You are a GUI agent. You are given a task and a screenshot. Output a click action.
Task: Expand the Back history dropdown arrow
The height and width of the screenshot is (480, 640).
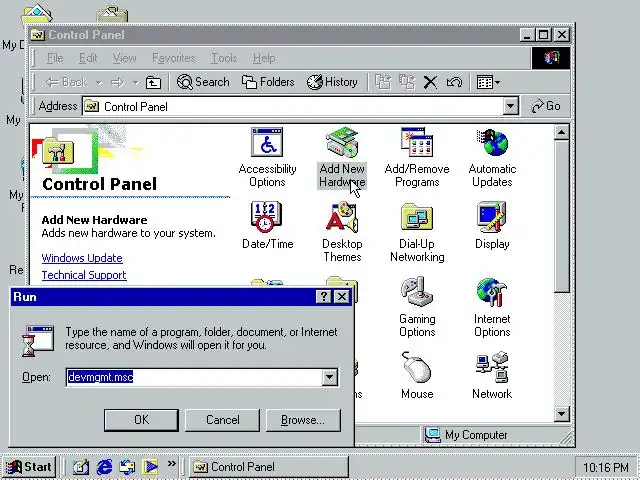[x=99, y=83]
